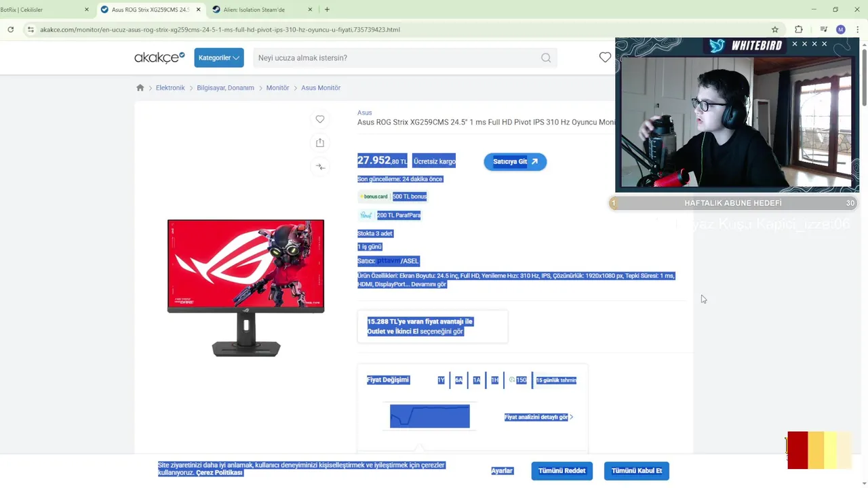Open the Çerez Politikası link
Viewport: 868px width, 488px height.
[x=219, y=472]
